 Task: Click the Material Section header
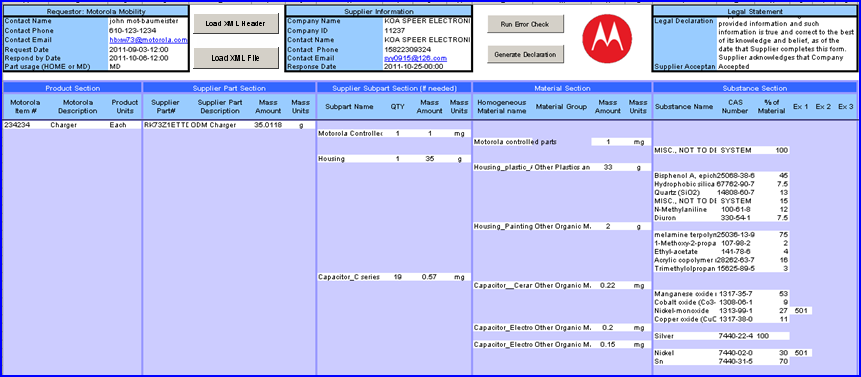[x=562, y=88]
